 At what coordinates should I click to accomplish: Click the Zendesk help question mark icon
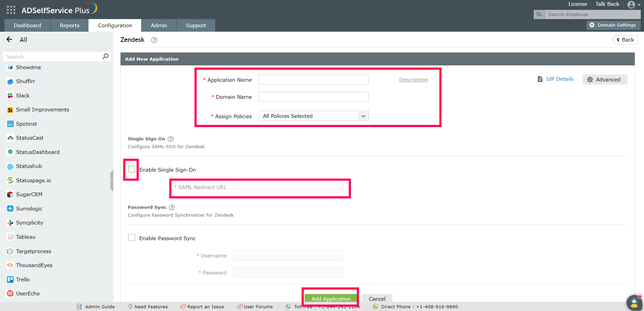pyautogui.click(x=154, y=40)
